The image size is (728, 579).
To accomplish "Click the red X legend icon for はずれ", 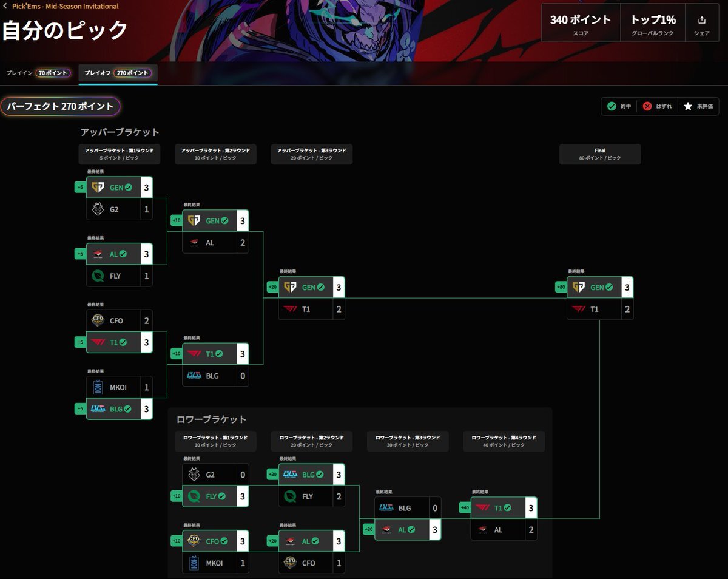I will tap(647, 106).
